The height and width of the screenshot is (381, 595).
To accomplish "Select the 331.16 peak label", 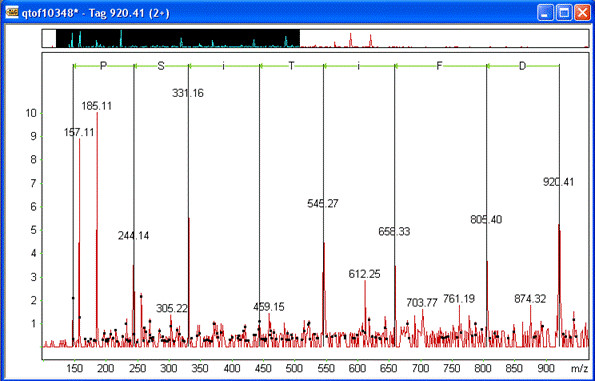I will 188,93.
